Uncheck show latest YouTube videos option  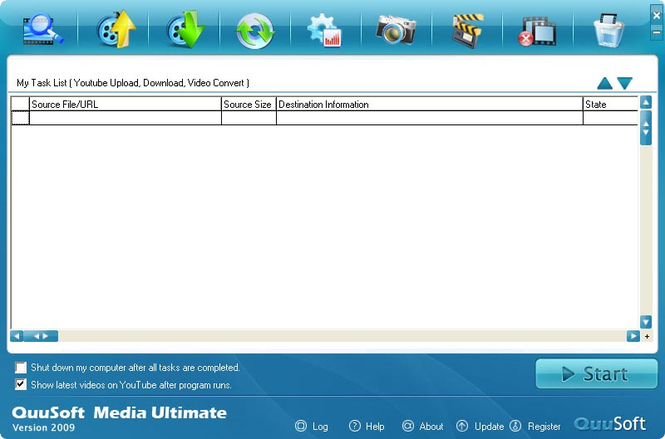[20, 384]
